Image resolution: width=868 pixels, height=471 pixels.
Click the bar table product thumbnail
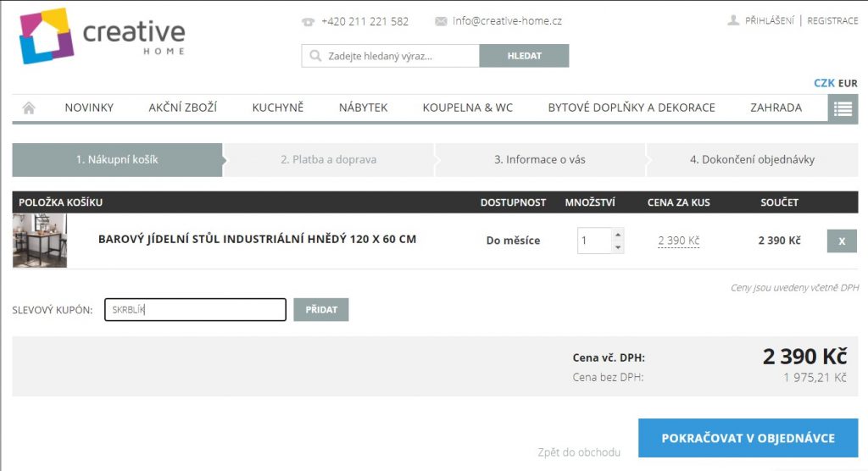point(40,241)
